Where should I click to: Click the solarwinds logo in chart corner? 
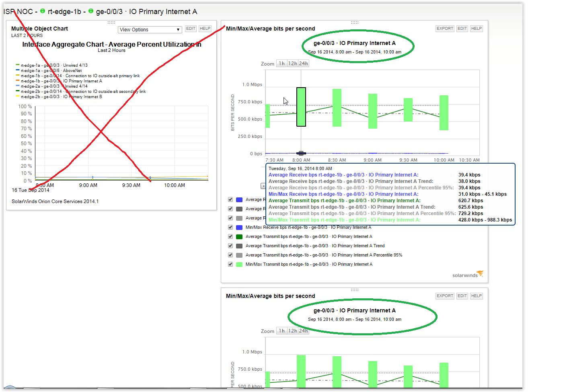pyautogui.click(x=468, y=274)
